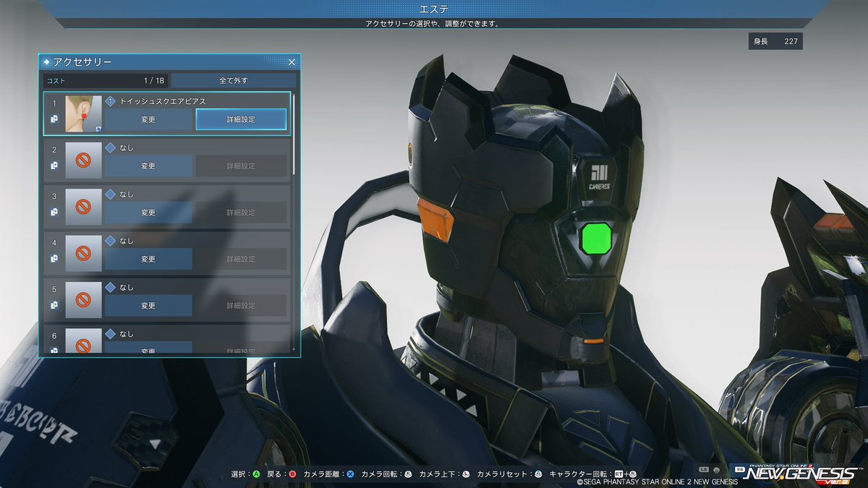Click the accessory name トイッシュスクエアピアス
The height and width of the screenshot is (488, 868).
[x=163, y=101]
